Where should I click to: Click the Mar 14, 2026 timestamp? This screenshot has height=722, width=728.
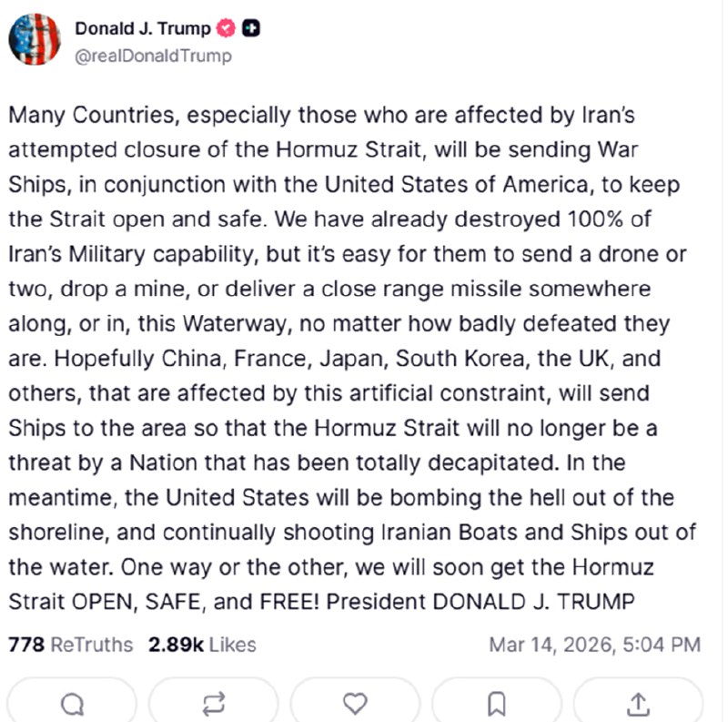pos(594,645)
